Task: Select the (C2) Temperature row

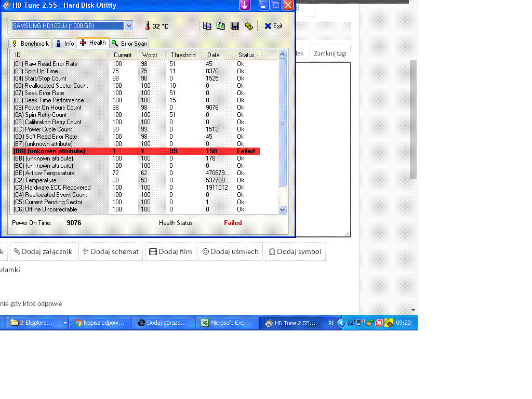Action: (136, 180)
